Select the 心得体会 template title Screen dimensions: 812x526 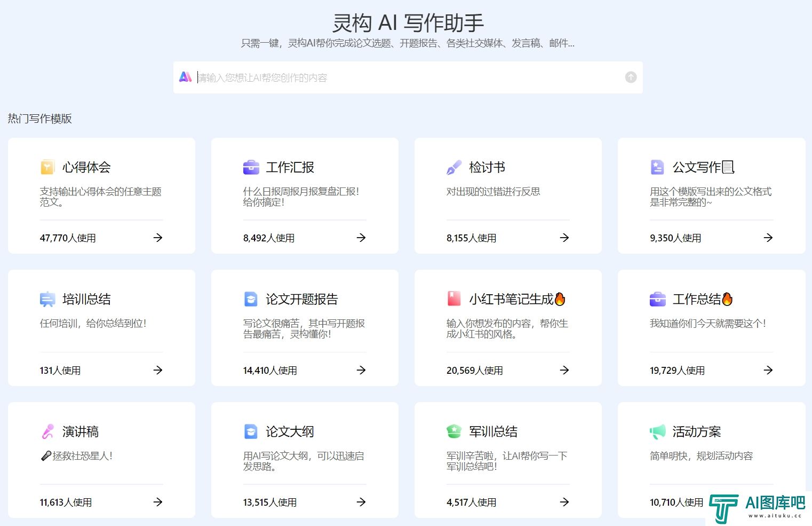click(86, 167)
